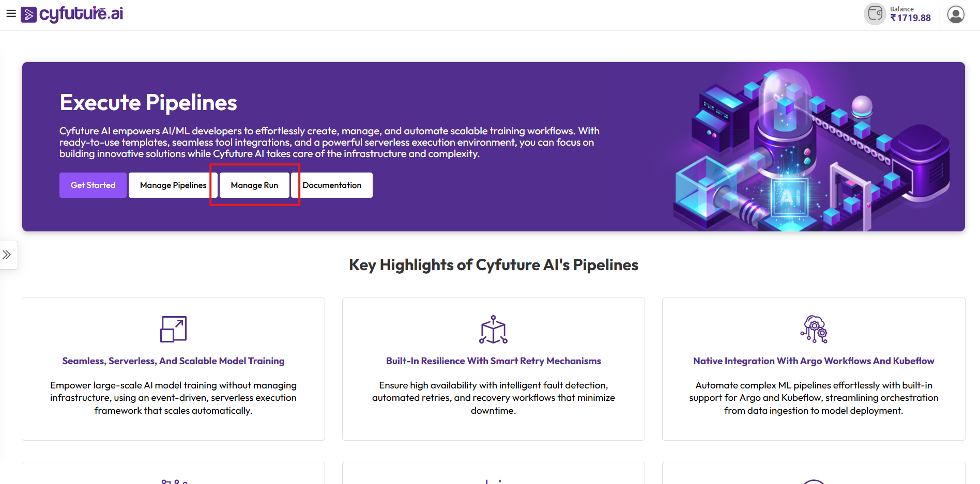This screenshot has width=980, height=484.
Task: Click Native Integration With Argo Workflows heading
Action: point(814,361)
